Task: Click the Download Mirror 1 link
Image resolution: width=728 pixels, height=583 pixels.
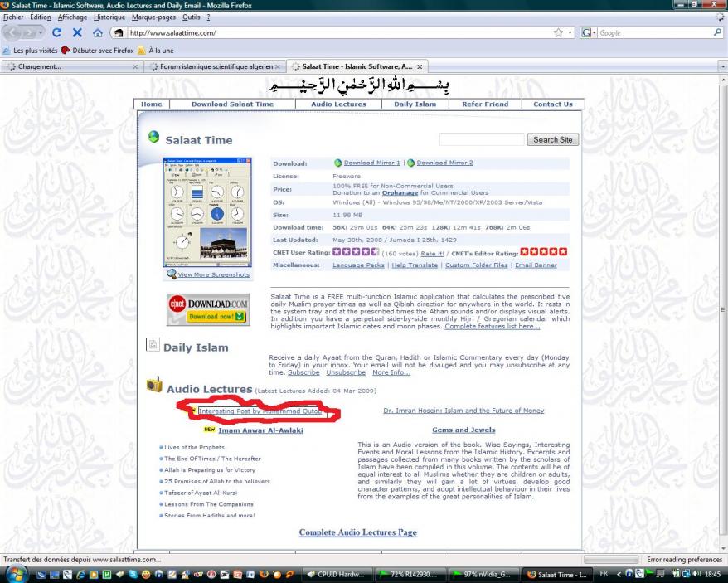Action: pos(372,163)
